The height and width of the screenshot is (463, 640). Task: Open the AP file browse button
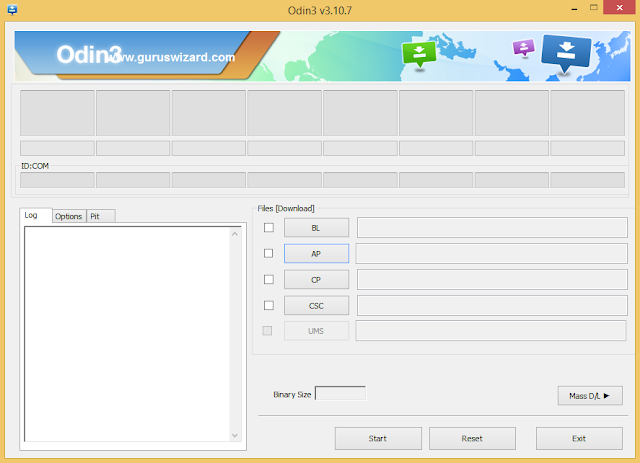[316, 254]
